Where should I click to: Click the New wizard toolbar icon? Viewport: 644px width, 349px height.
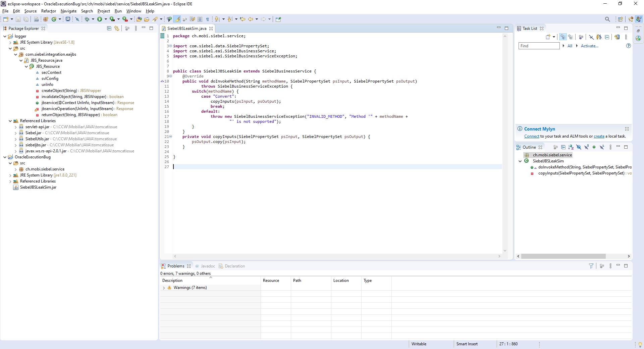[6, 19]
